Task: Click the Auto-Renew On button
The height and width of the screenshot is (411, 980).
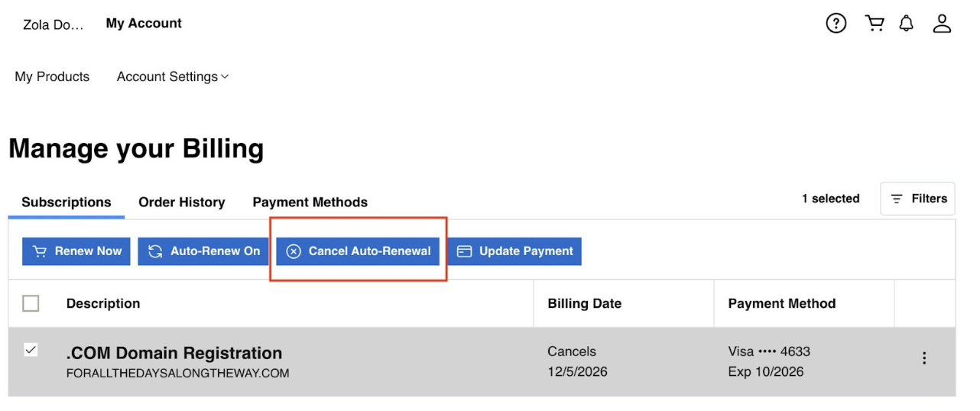Action: [203, 251]
